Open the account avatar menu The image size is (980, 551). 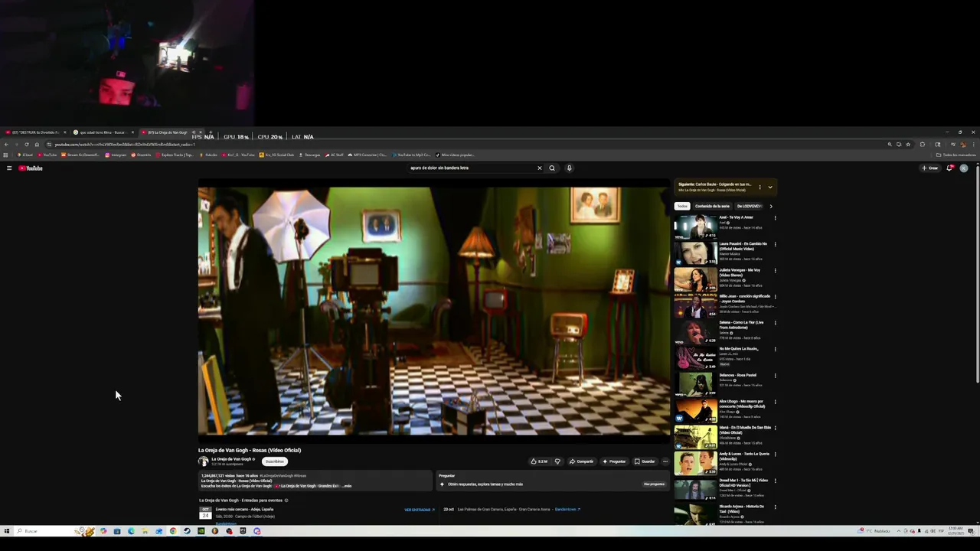[964, 168]
